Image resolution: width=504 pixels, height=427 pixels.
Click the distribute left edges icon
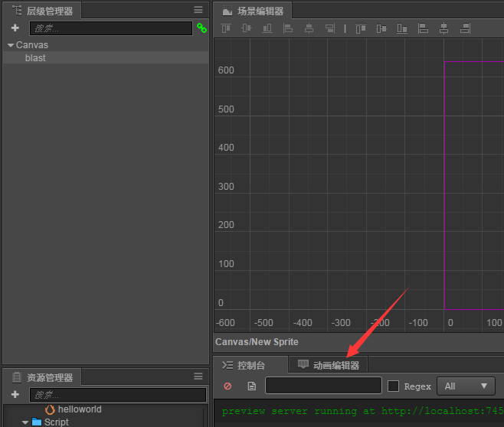tap(423, 28)
